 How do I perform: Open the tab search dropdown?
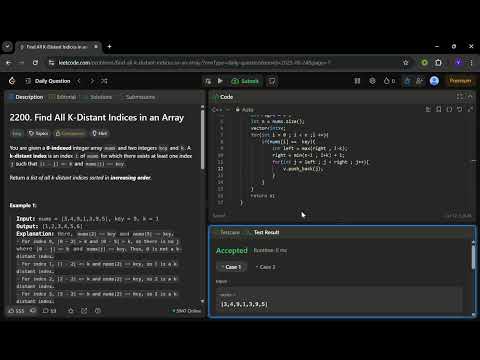coord(7,47)
